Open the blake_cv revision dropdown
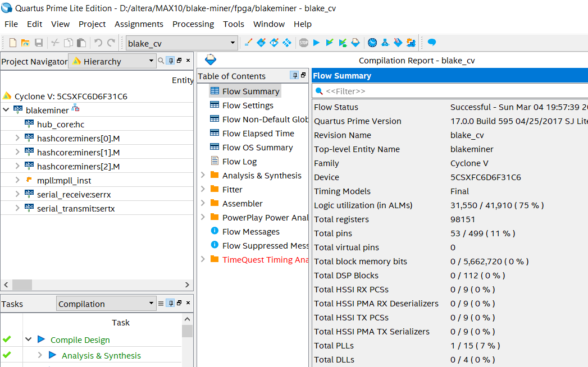The image size is (588, 367). pyautogui.click(x=233, y=43)
